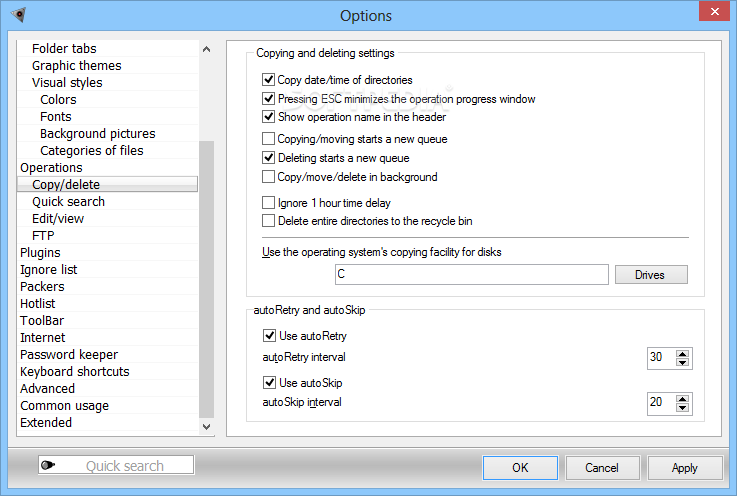
Task: Select Plugins category
Action: coord(40,252)
